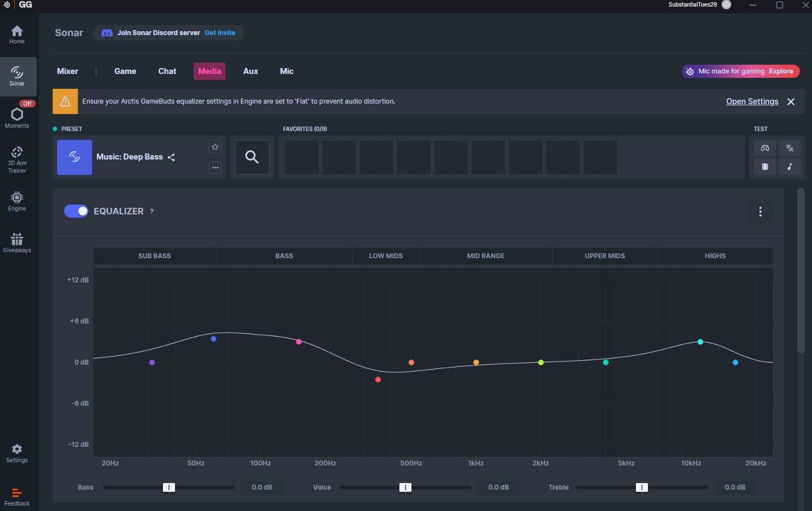Play the game controller test sound

pyautogui.click(x=765, y=148)
